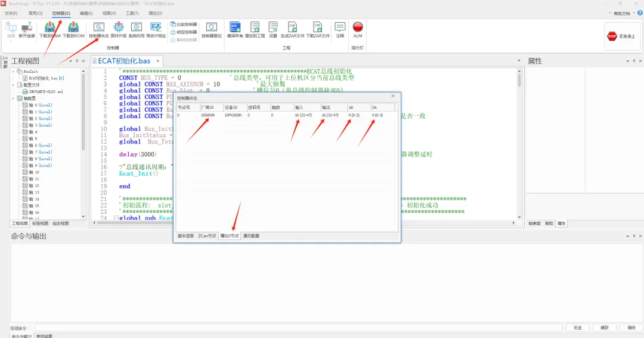Click the generate ZAR file icon

(x=292, y=30)
